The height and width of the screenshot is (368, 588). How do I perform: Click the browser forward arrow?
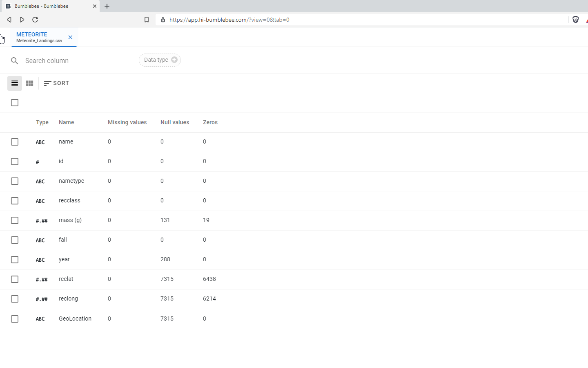22,20
